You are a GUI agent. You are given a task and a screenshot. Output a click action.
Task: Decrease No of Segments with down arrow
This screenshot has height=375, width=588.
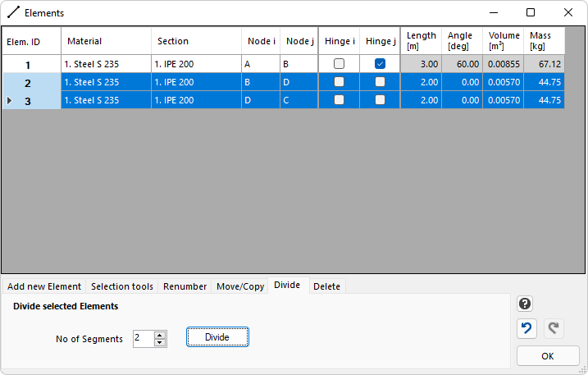click(160, 343)
